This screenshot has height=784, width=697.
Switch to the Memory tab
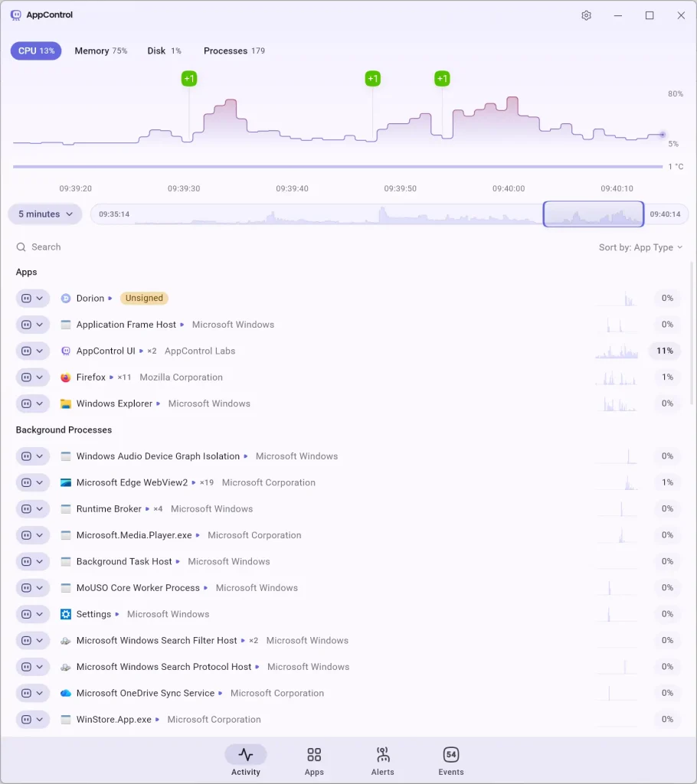100,51
